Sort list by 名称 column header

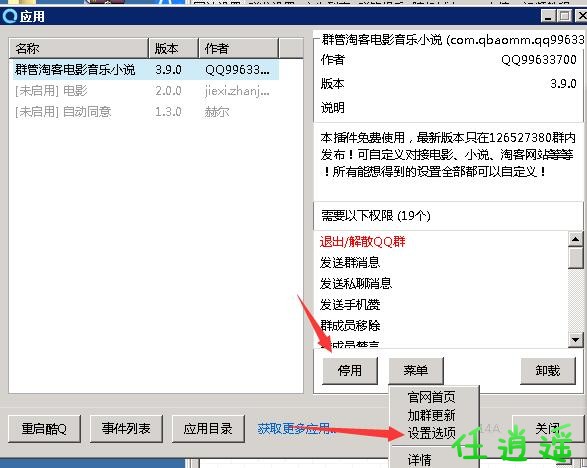tap(79, 48)
